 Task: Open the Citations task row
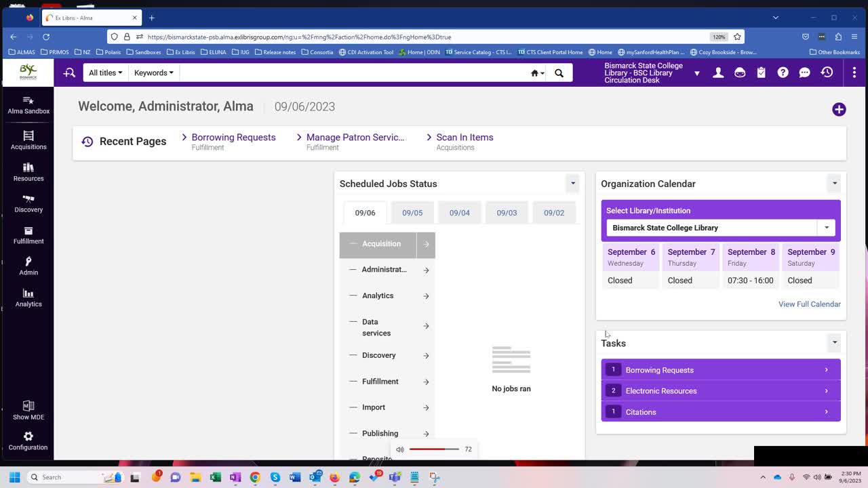[721, 411]
